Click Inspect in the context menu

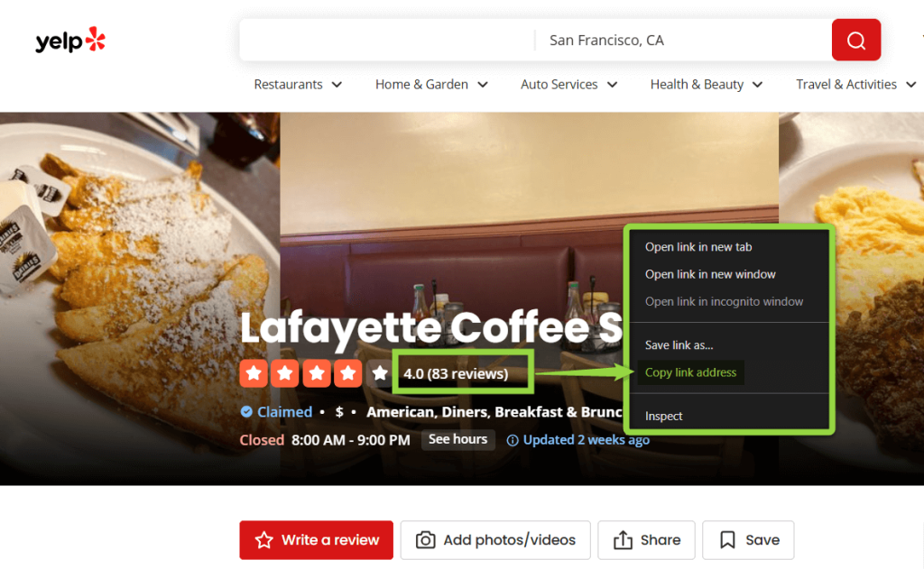pyautogui.click(x=663, y=416)
